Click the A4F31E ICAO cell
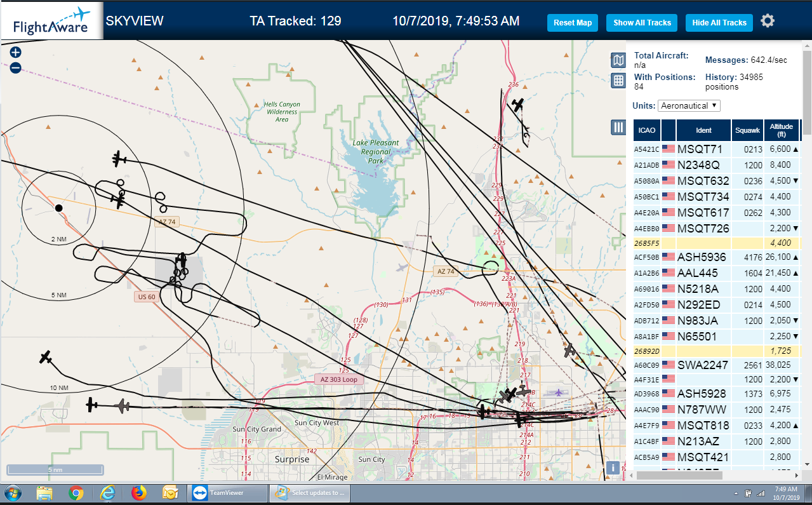This screenshot has width=812, height=505. (x=647, y=380)
